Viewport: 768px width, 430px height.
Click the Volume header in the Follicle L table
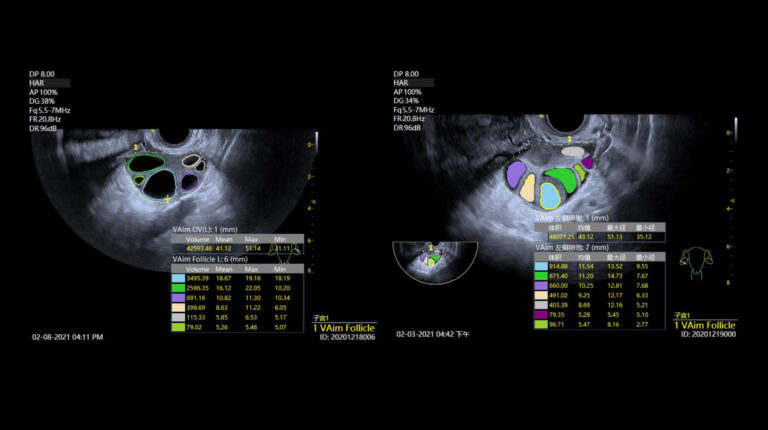[x=197, y=269]
